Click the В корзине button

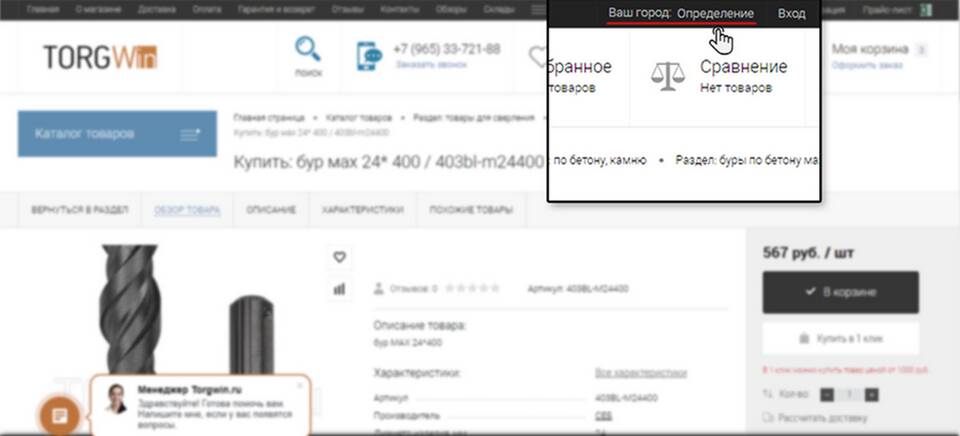840,292
